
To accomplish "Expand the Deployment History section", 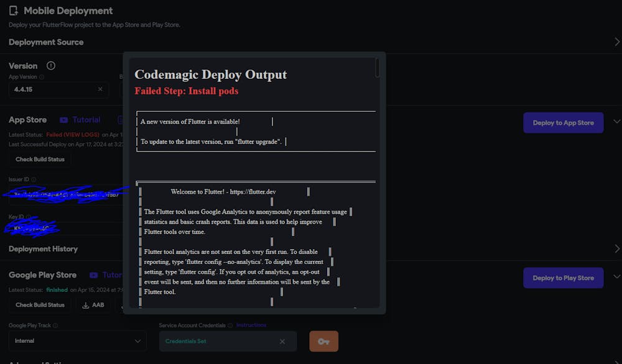I will (x=617, y=248).
